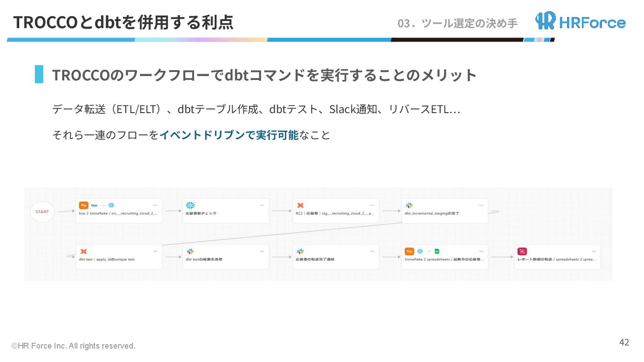
Task: Click the red transfer icon on the レポート数値の転送 task
Action: point(522,252)
